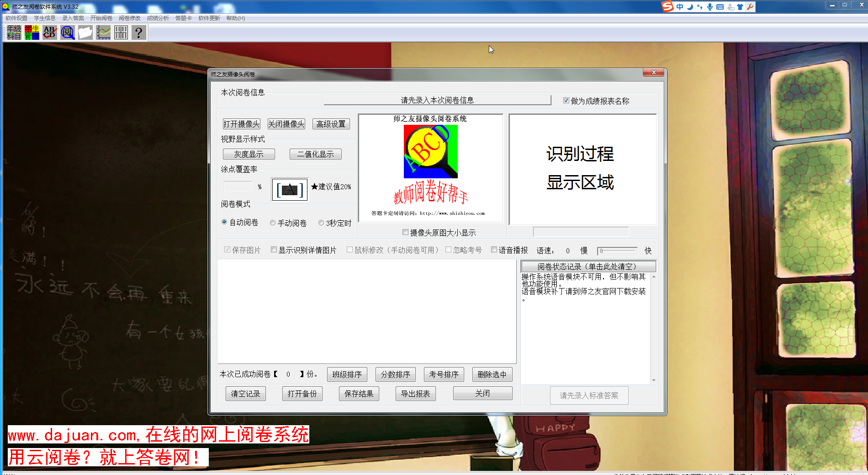Open the folder icon on the toolbar
This screenshot has height=475, width=868.
click(85, 32)
